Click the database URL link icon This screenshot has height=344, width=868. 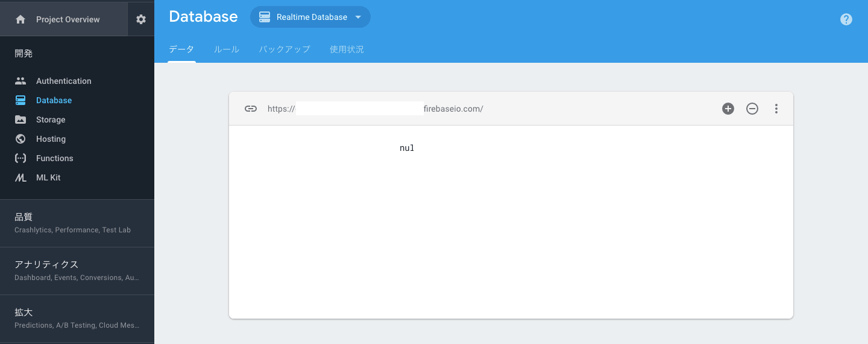coord(251,109)
